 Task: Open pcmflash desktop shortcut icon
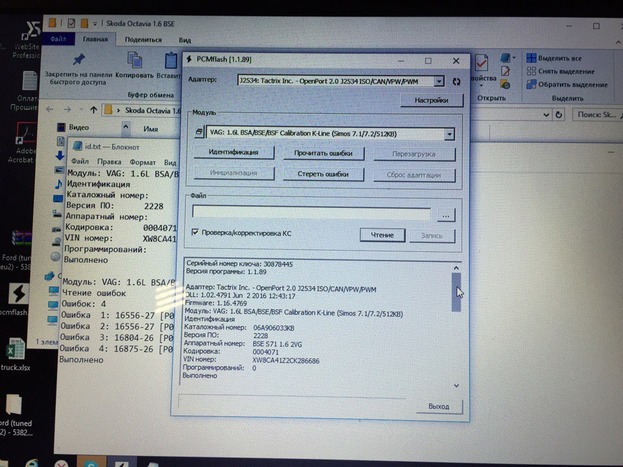tap(17, 292)
